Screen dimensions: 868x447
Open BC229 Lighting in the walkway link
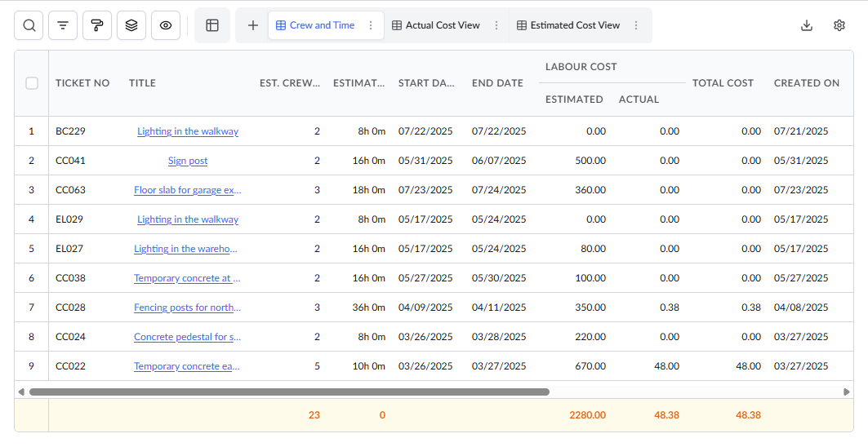tap(188, 131)
